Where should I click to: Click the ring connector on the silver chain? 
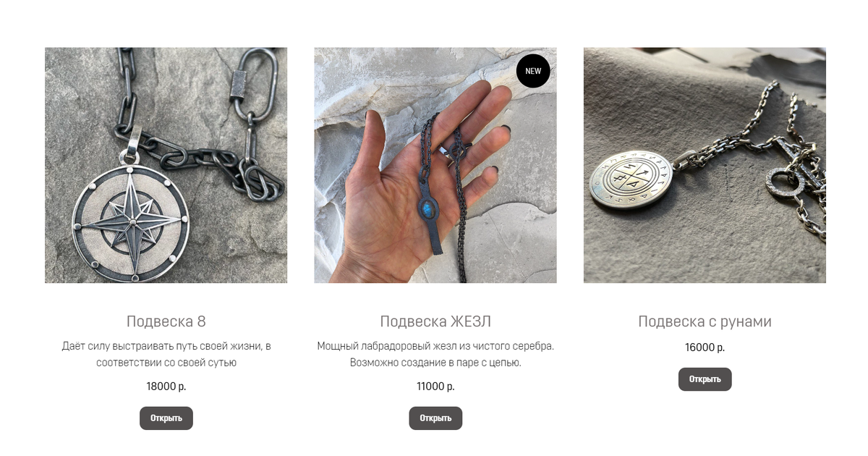click(x=784, y=182)
